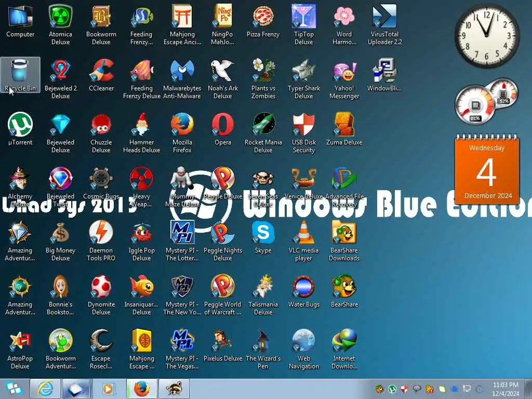Launch Bejeweled 2 Deluxe
The image size is (532, 399).
(60, 79)
